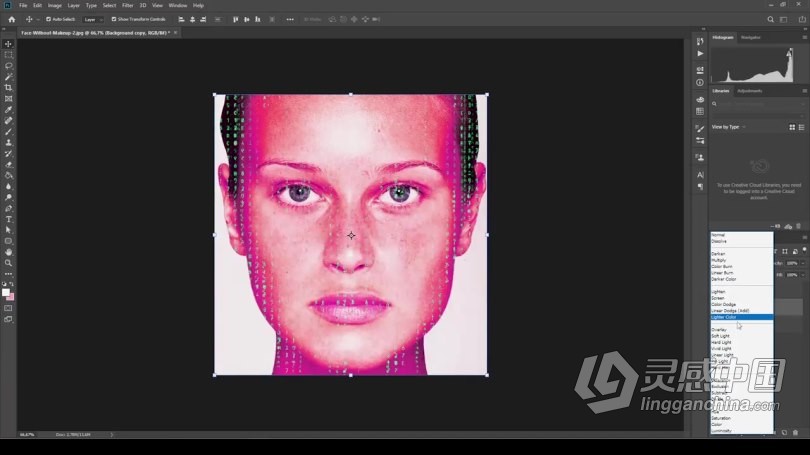Toggle Quick Mask mode
The height and width of the screenshot is (455, 810).
[8, 308]
